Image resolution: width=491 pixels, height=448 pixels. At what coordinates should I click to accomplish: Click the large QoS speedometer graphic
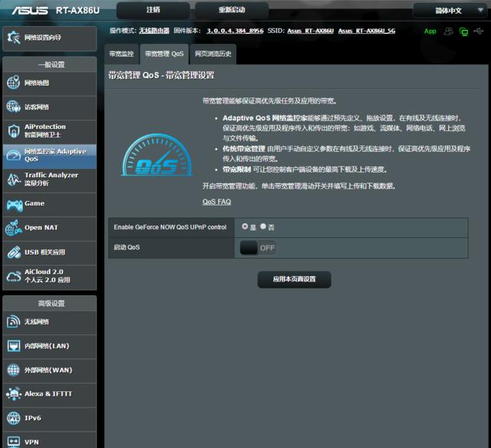[157, 155]
